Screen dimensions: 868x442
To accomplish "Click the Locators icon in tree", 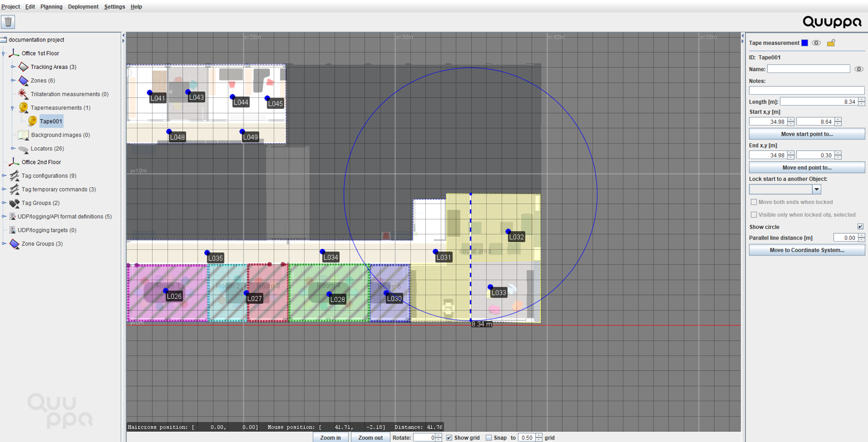I will 23,149.
